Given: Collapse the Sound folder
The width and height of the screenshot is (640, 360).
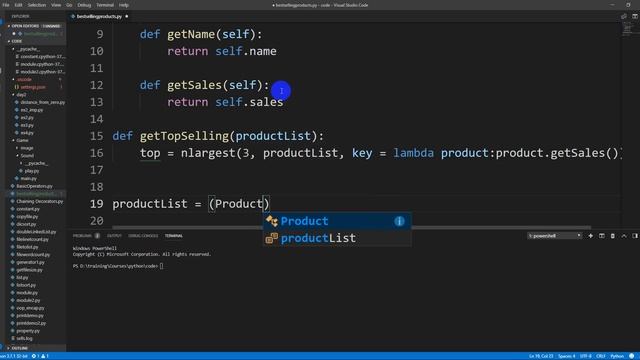Looking at the screenshot, I should (x=27, y=156).
